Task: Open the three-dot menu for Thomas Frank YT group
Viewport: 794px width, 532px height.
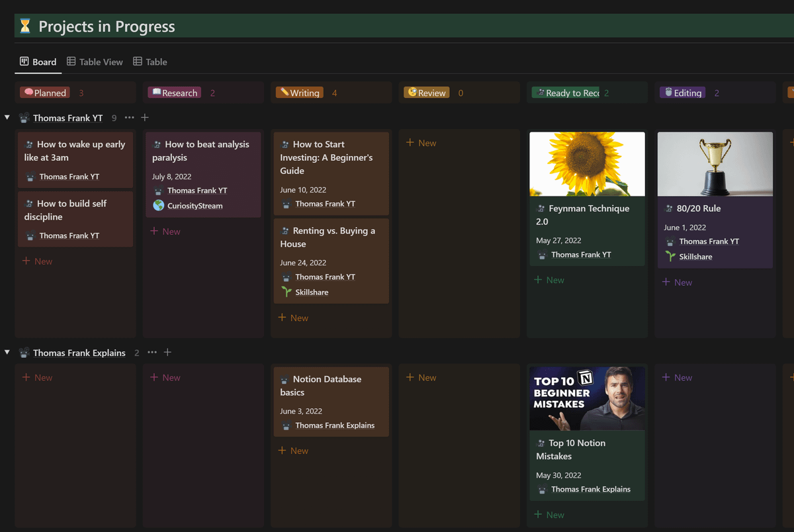Action: [x=130, y=118]
